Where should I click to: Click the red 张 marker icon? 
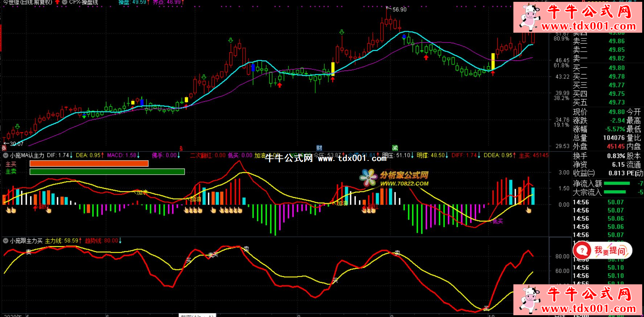point(4,148)
